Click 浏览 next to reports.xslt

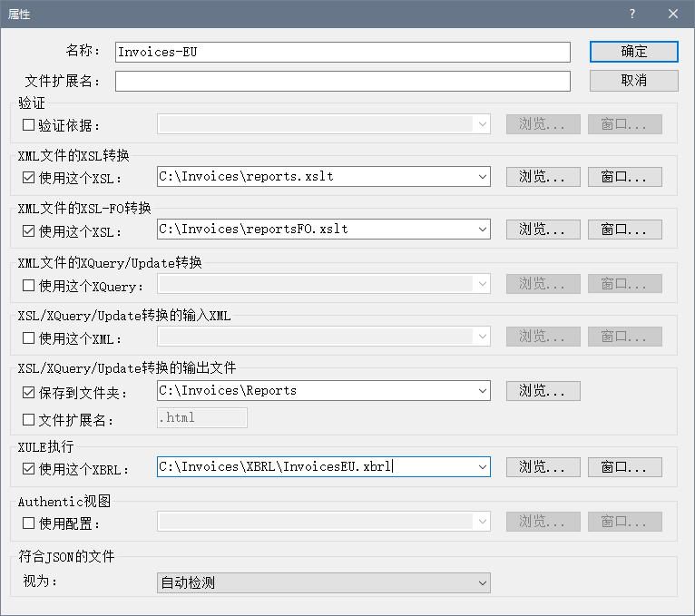click(x=543, y=177)
